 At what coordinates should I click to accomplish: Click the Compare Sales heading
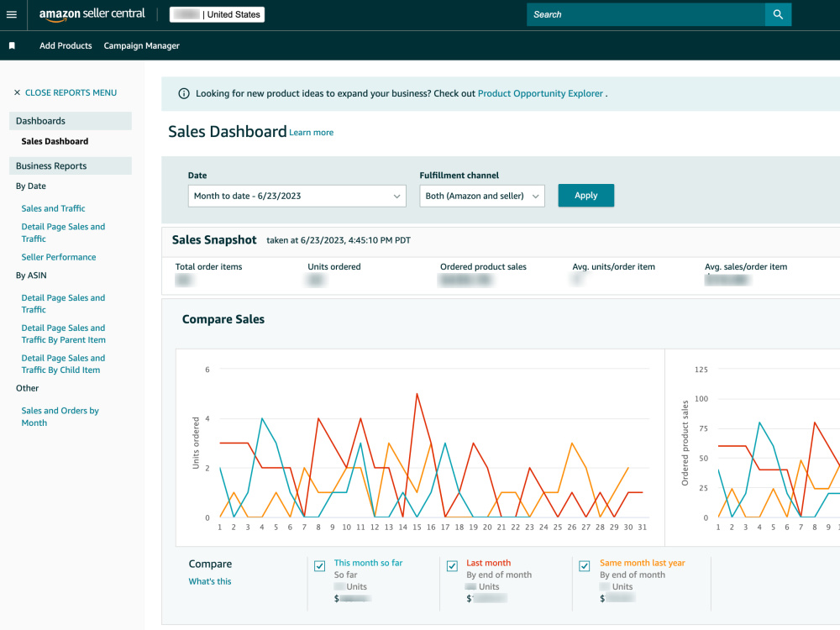tap(223, 319)
